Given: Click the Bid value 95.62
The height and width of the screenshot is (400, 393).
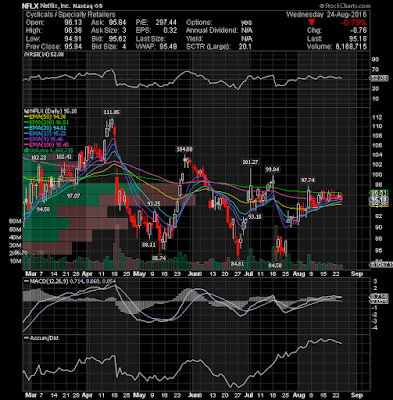Looking at the screenshot, I should pyautogui.click(x=117, y=39).
